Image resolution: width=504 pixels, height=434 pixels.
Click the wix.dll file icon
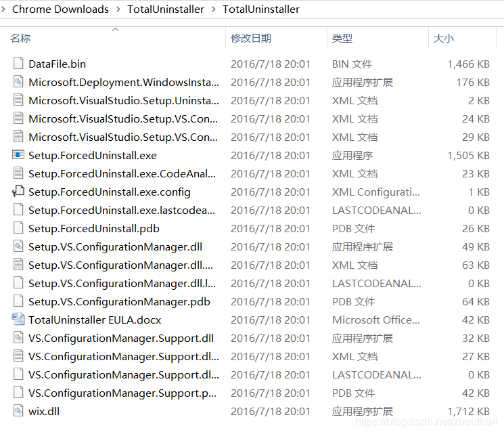point(18,410)
